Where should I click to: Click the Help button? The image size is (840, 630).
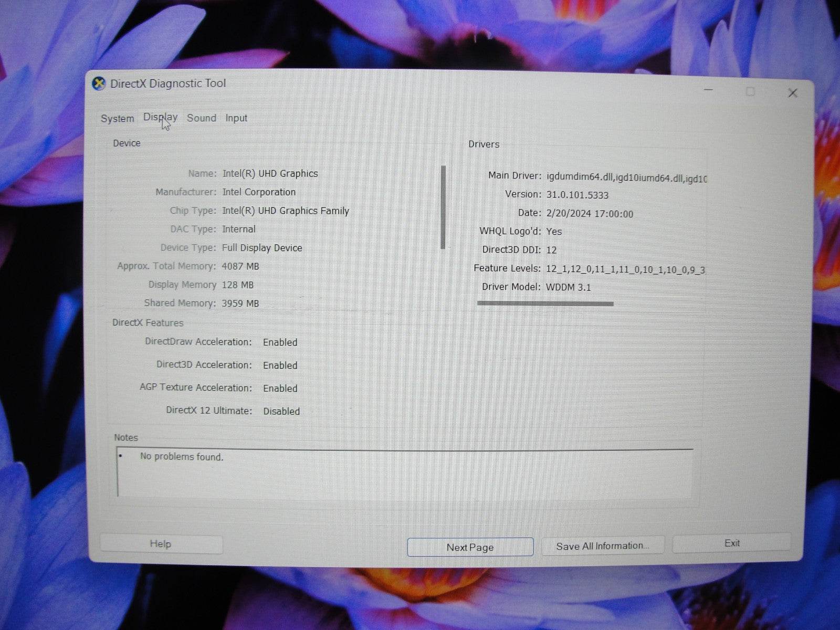(161, 544)
